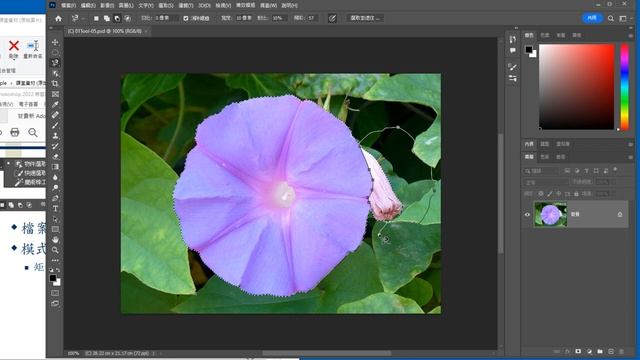
Task: Pick a color in the red color field
Action: tap(577, 87)
